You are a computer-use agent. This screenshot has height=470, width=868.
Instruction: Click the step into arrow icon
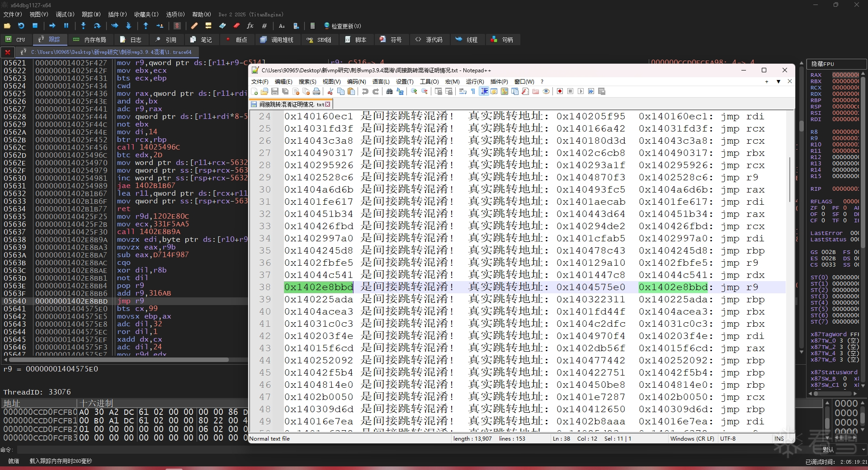(x=83, y=26)
